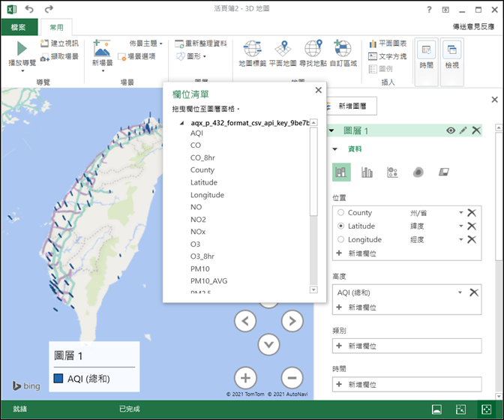This screenshot has height=420, width=504.
Task: Click map zoom out minus button
Action: [292, 378]
